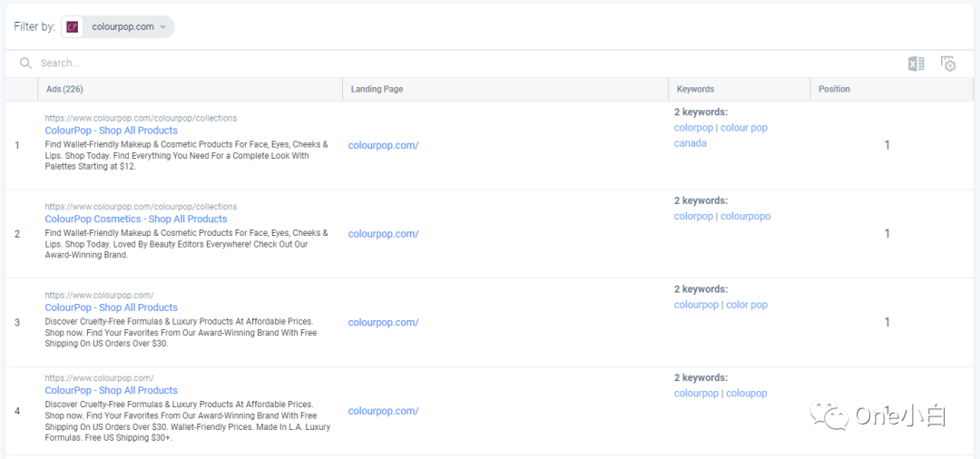Click row number 2 cell
The width and height of the screenshot is (980, 459).
coord(17,234)
